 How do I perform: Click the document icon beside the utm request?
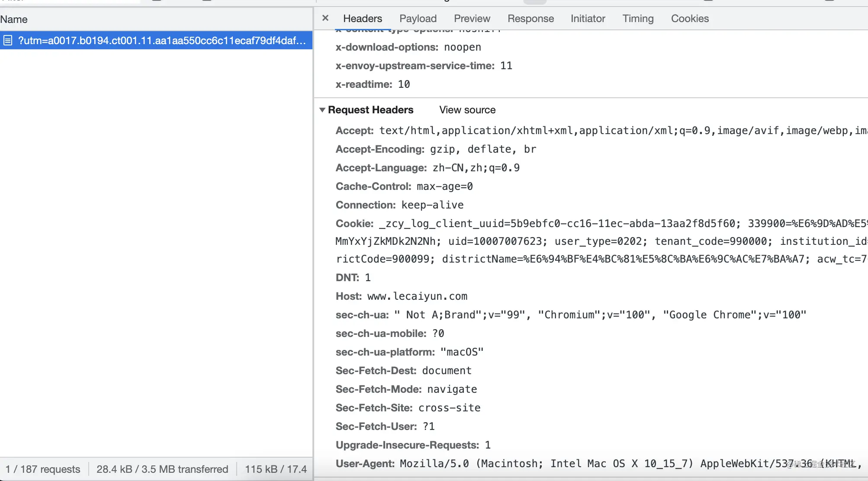click(7, 40)
